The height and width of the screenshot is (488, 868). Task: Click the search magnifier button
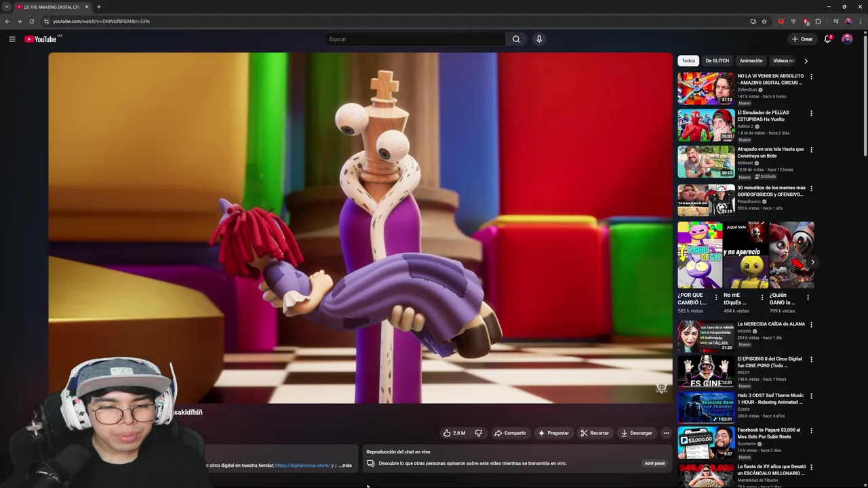click(x=516, y=39)
